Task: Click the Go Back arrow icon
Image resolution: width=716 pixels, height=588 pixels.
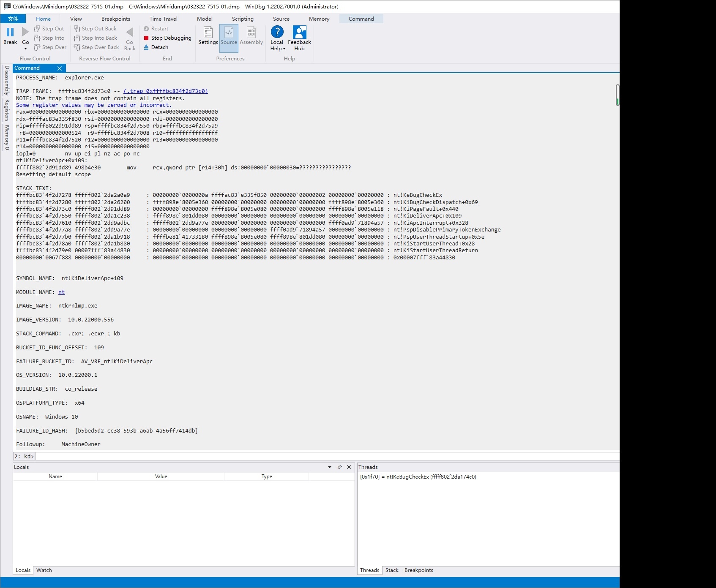Action: [130, 32]
